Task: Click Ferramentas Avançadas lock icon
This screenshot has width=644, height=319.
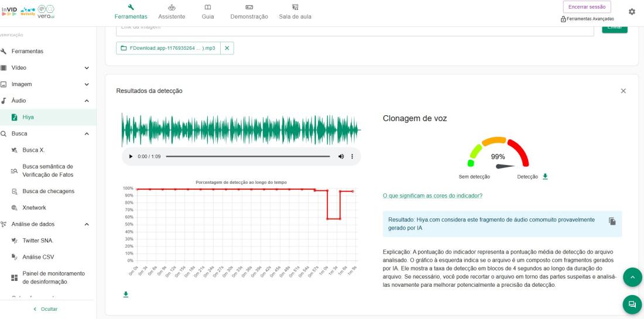Action: [x=563, y=19]
